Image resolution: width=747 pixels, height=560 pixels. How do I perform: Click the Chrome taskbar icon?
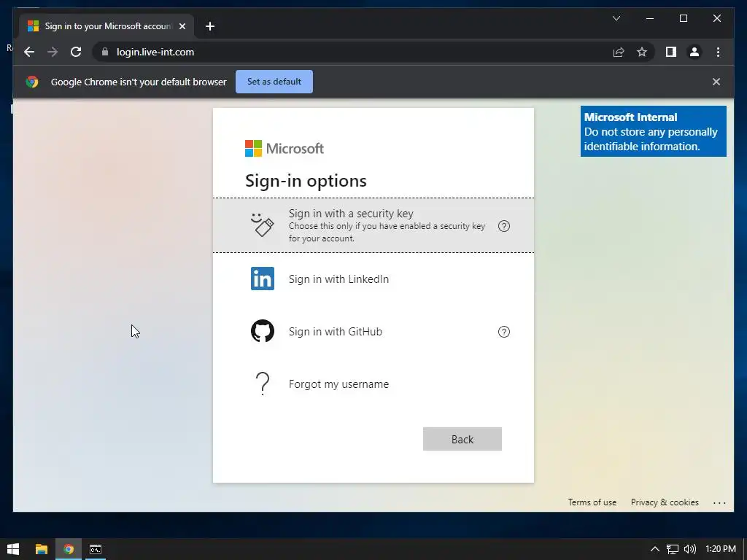69,549
